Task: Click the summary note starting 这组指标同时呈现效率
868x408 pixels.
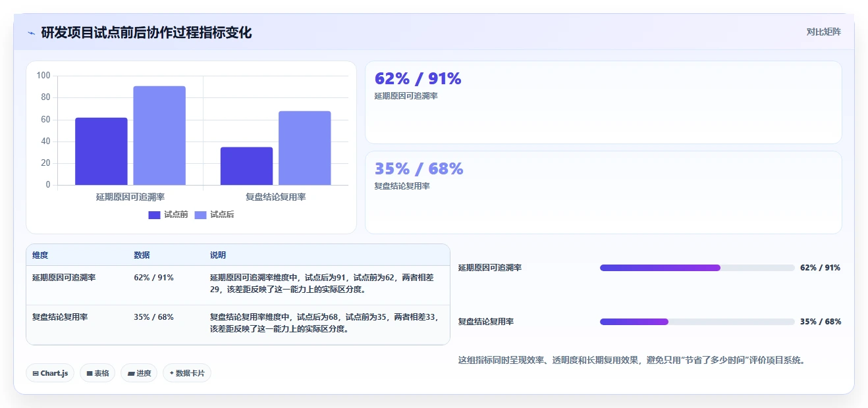Action: point(632,361)
